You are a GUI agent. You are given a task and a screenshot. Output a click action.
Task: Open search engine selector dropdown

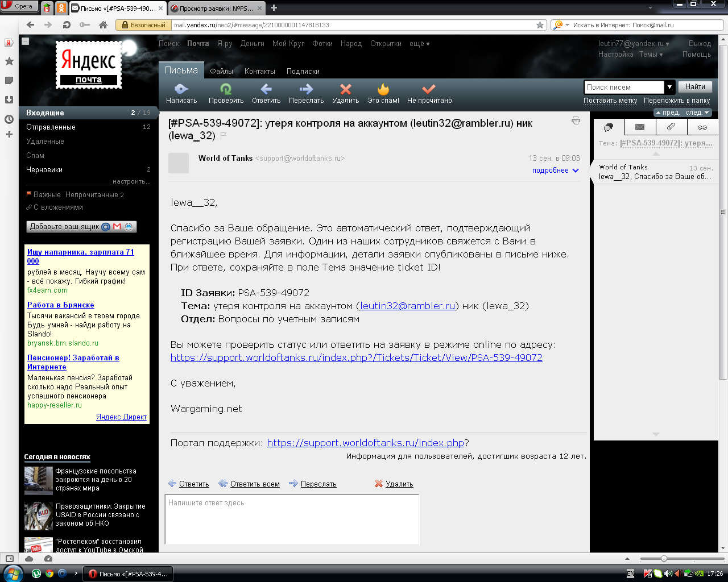pos(561,25)
